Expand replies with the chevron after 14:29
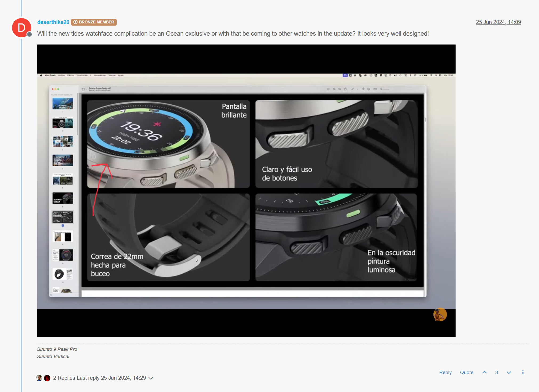This screenshot has width=539, height=392. click(151, 378)
